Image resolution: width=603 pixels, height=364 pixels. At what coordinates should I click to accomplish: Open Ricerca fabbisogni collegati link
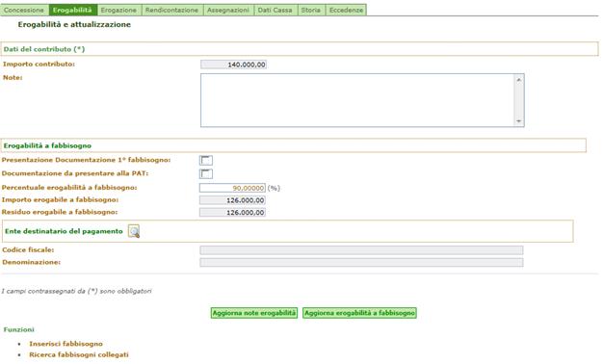[79, 354]
